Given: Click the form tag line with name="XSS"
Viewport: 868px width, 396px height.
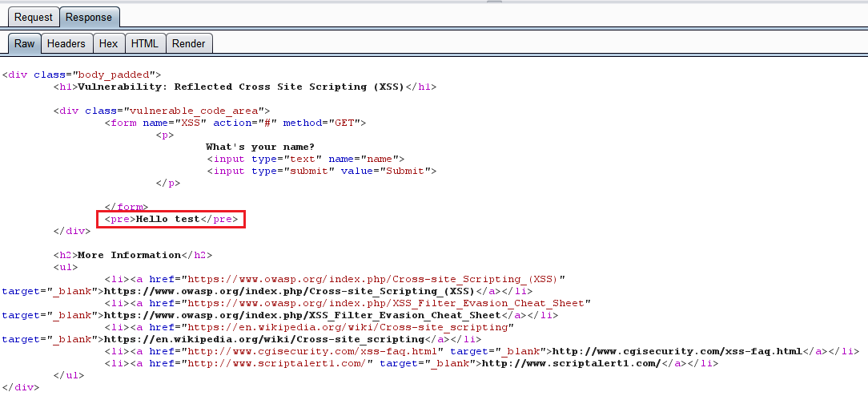Looking at the screenshot, I should click(x=235, y=123).
